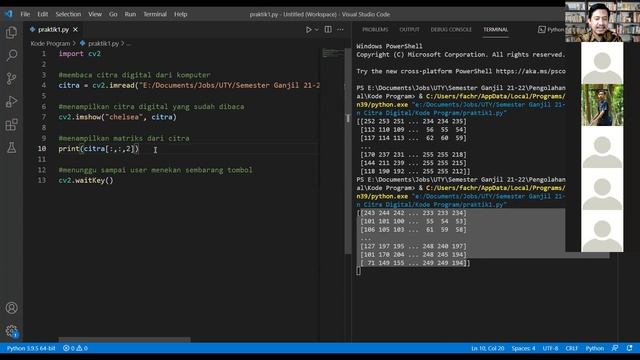Change Spaces: 4 indentation setting

tap(523, 348)
